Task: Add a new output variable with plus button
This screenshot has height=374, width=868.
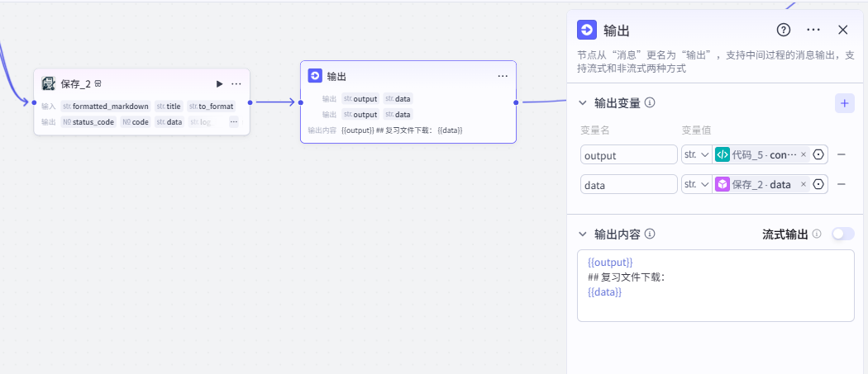Action: pos(845,103)
